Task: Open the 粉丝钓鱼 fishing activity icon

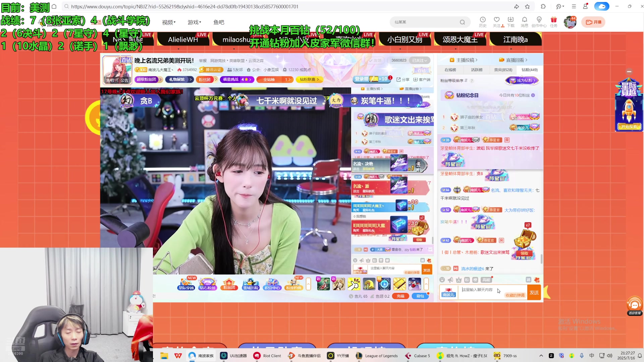Action: point(293,284)
